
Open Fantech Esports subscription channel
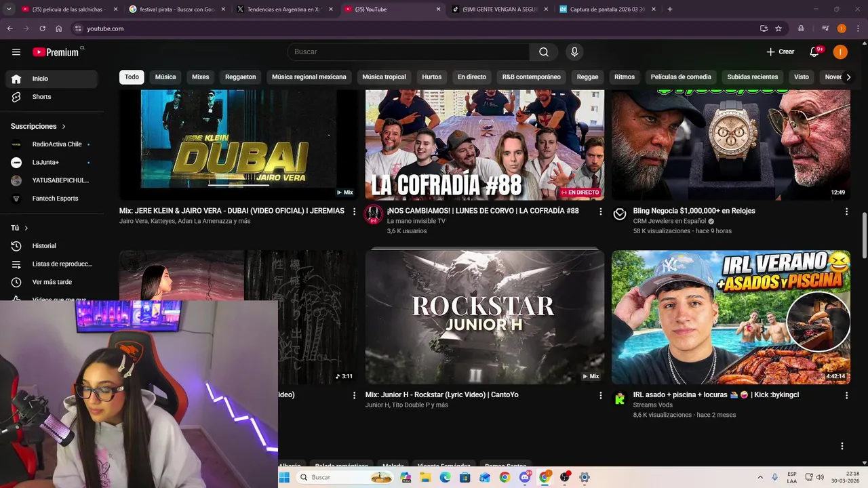tap(51, 199)
